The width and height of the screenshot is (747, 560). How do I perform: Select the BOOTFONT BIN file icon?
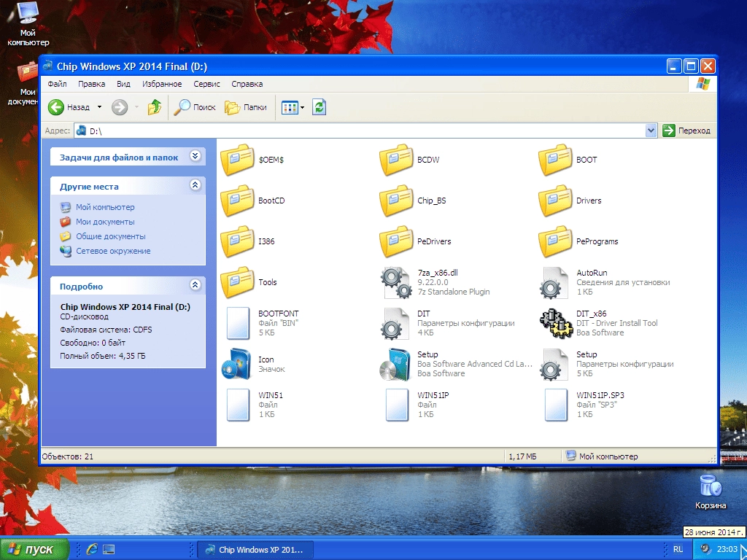[x=238, y=323]
